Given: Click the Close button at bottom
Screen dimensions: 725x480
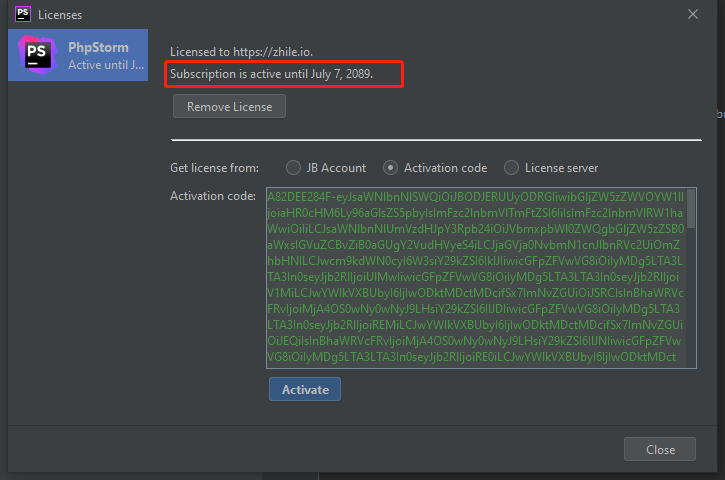Looking at the screenshot, I should tap(660, 449).
